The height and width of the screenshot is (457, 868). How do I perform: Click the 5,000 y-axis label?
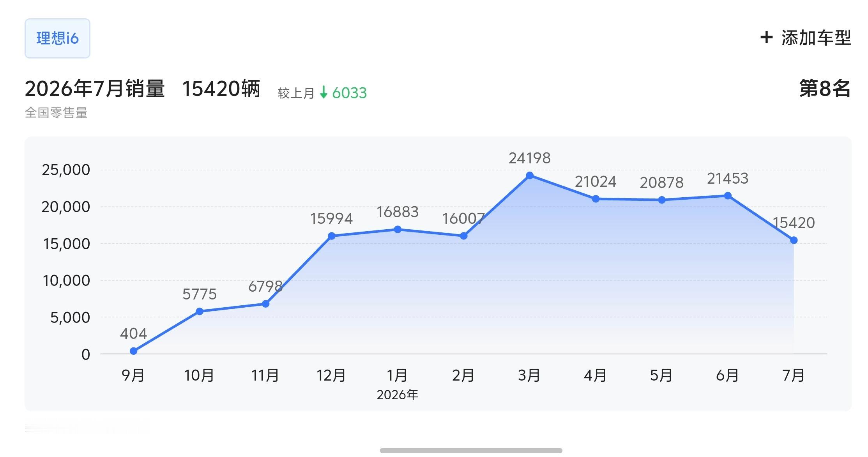point(70,317)
